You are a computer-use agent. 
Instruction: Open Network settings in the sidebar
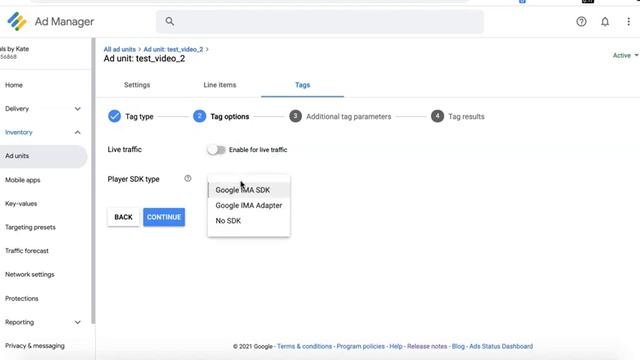point(29,275)
